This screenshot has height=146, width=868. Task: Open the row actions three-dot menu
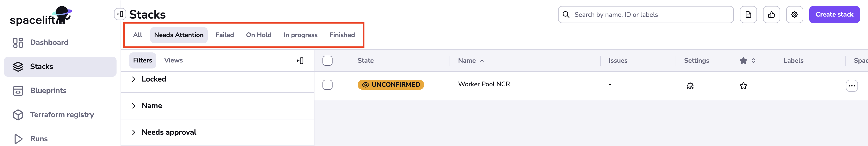coord(852,86)
